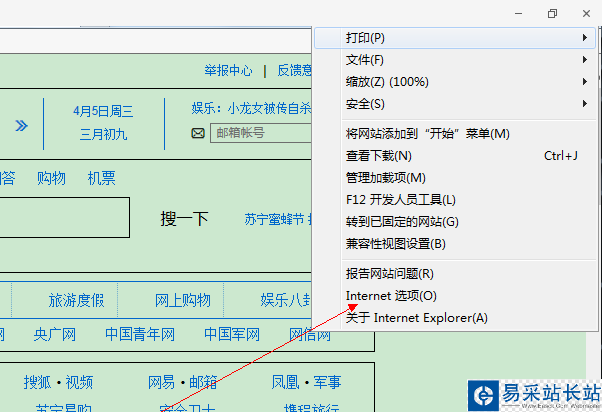Open the 网信网 link
This screenshot has height=412, width=602.
click(310, 335)
